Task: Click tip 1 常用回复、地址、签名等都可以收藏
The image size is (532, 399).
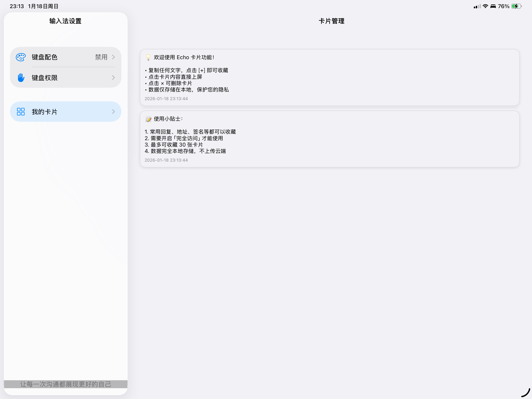Action: [190, 132]
